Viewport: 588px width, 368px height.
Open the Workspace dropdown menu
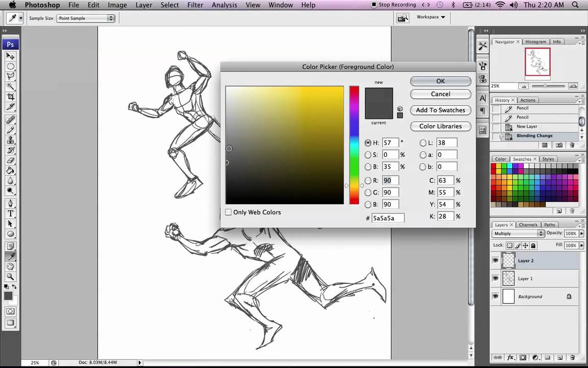point(431,17)
